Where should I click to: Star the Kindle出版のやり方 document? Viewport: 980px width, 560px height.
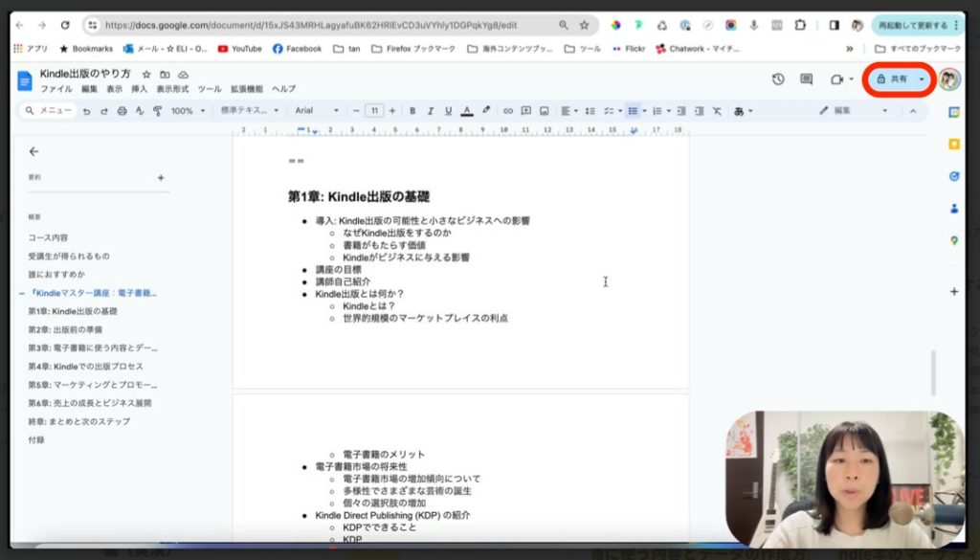point(146,74)
